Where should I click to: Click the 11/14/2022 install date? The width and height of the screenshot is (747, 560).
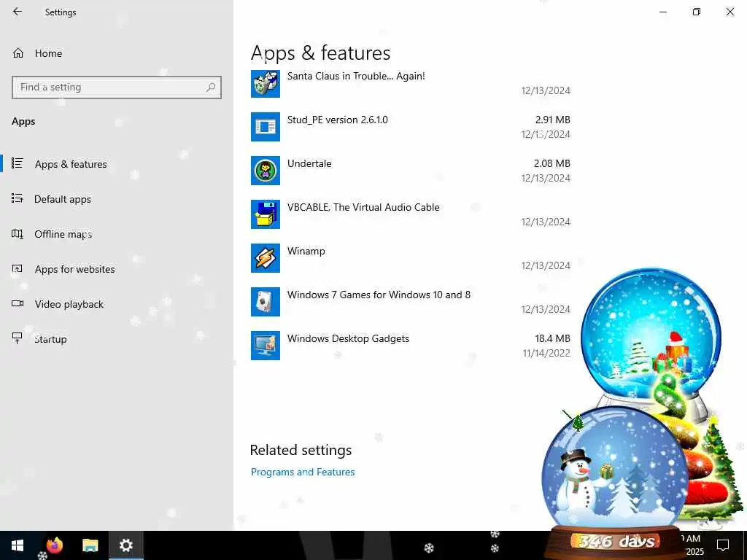[546, 353]
